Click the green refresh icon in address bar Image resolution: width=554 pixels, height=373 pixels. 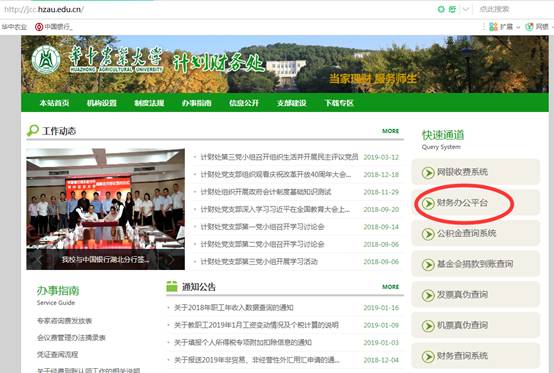[452, 9]
